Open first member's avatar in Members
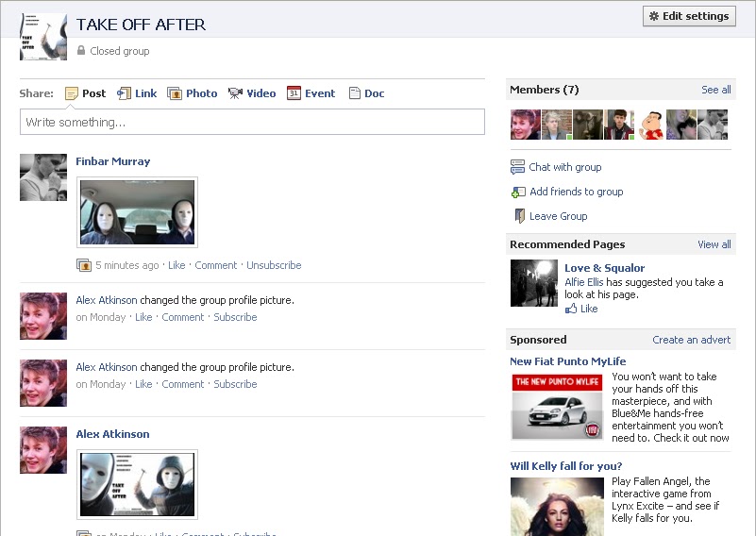The height and width of the screenshot is (536, 756). click(526, 125)
